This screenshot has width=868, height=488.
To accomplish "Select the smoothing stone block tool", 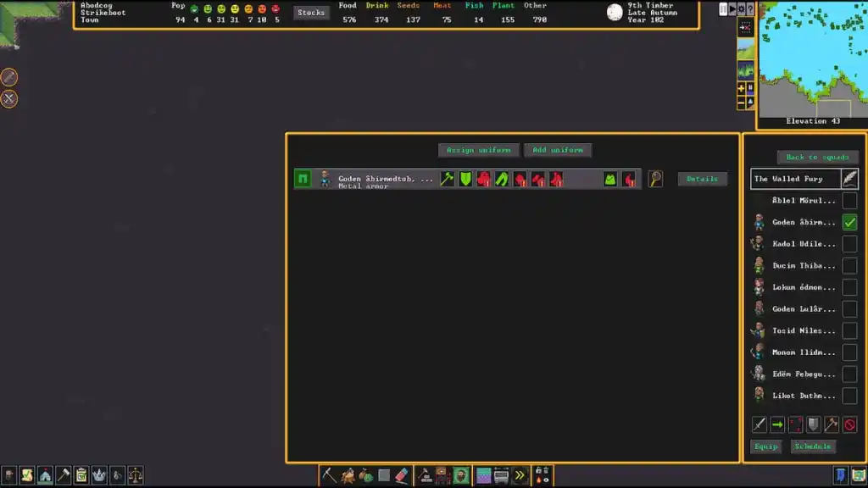I will [x=384, y=475].
